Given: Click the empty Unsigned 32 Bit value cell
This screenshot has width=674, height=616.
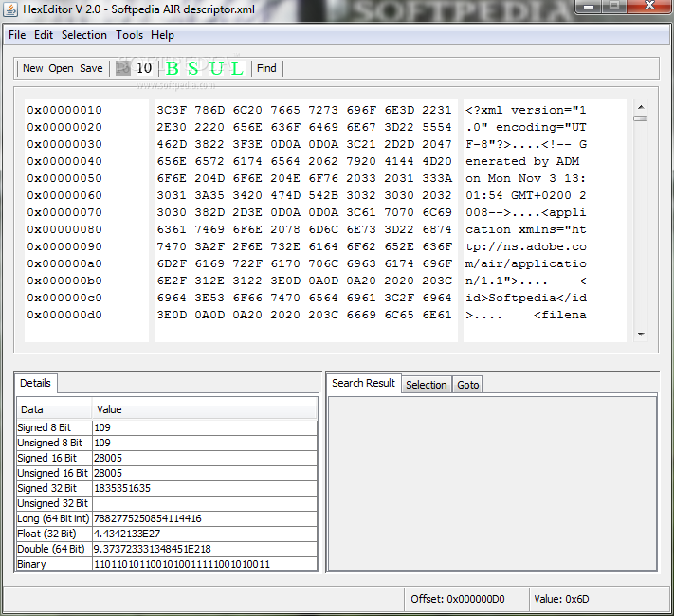Looking at the screenshot, I should pos(205,503).
